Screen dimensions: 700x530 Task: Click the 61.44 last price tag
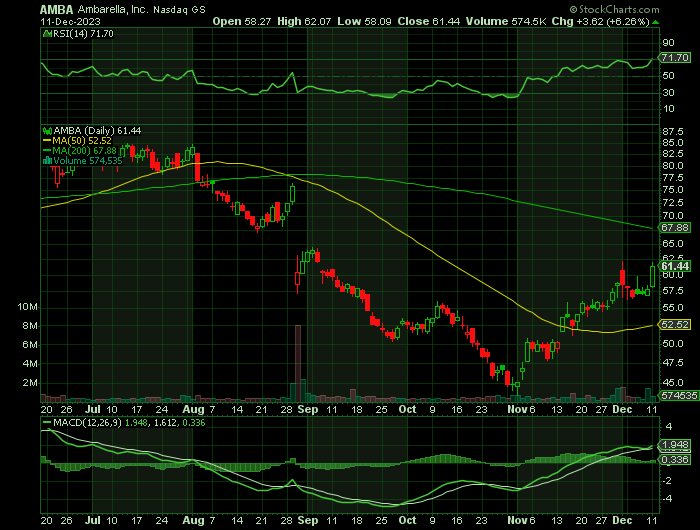675,266
